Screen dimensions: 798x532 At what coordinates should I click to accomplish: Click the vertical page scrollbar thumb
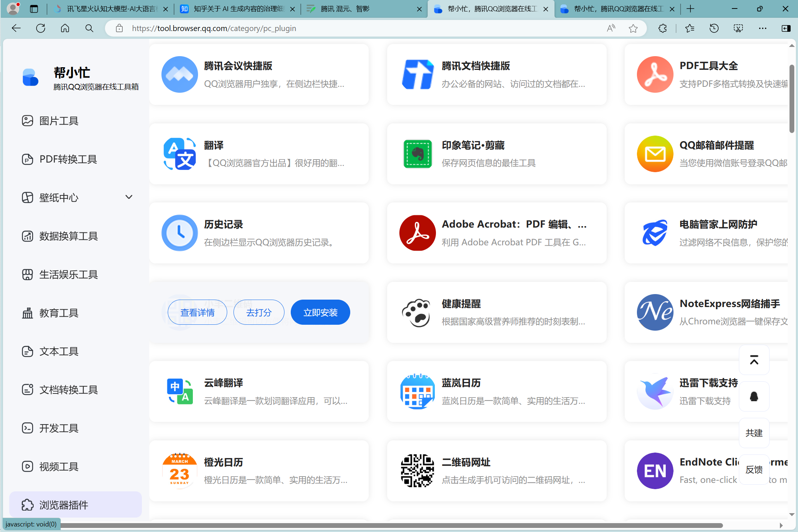(792, 99)
